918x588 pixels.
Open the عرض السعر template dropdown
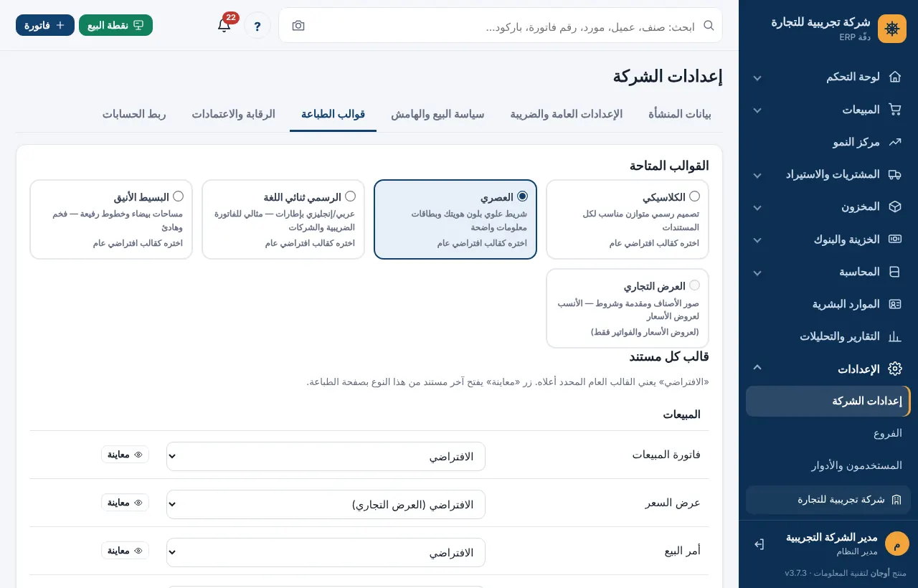click(326, 505)
